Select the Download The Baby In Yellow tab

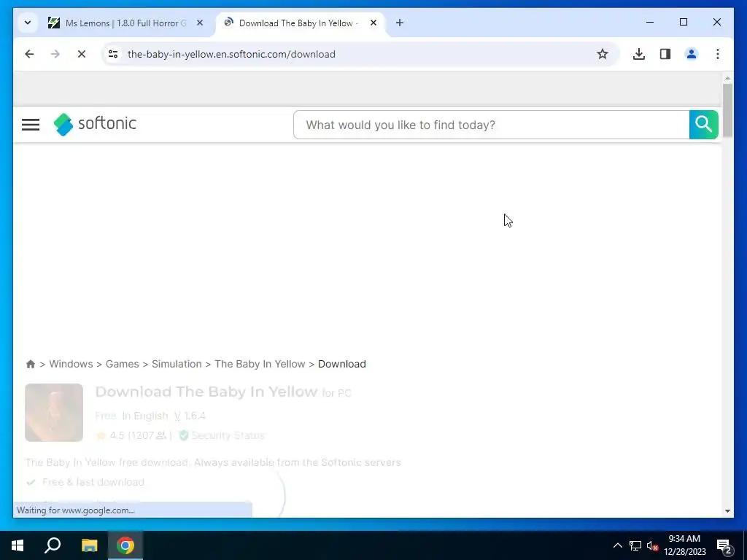[300, 23]
